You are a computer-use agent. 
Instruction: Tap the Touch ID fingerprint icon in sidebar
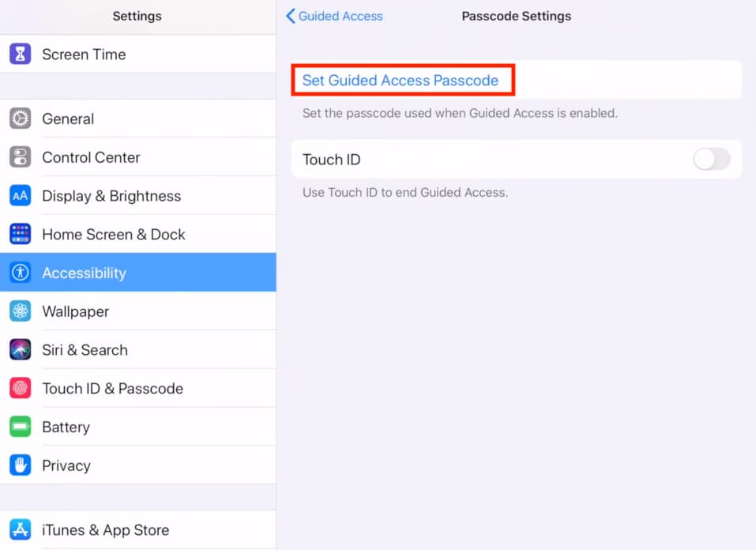tap(21, 388)
